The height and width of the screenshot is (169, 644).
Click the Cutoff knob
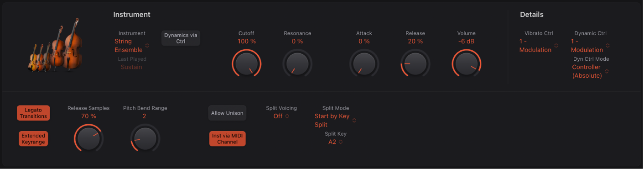[x=247, y=64]
